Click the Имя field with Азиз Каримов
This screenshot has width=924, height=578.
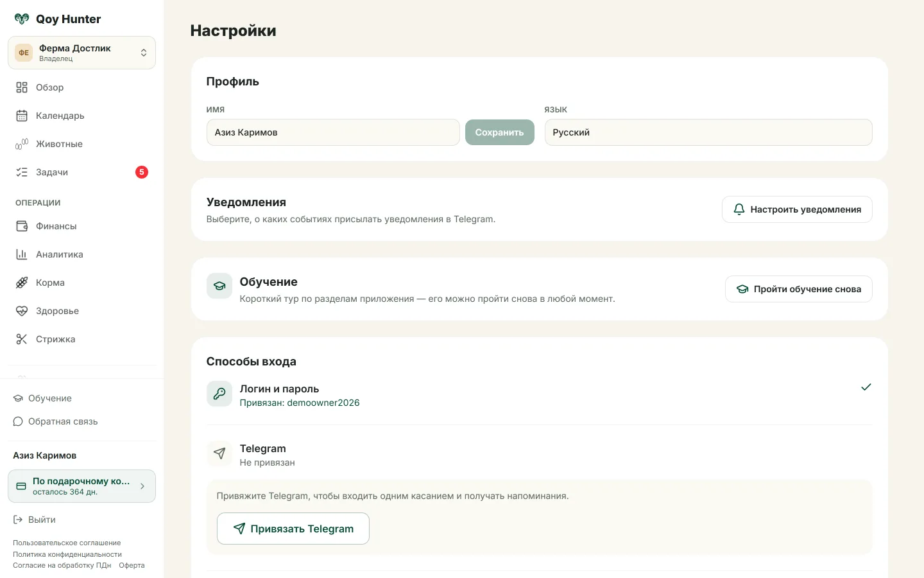click(333, 132)
